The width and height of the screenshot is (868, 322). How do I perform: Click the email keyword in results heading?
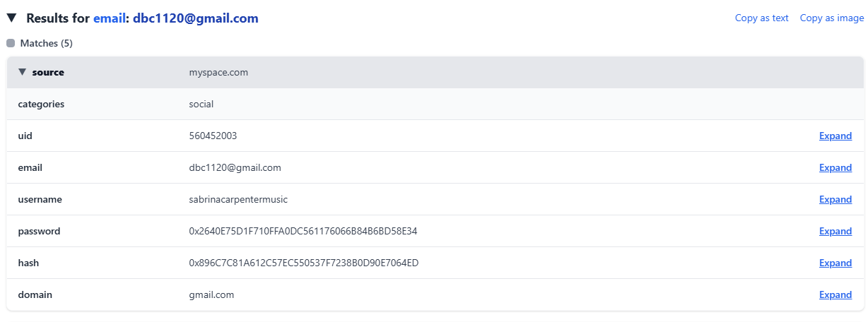tap(109, 18)
